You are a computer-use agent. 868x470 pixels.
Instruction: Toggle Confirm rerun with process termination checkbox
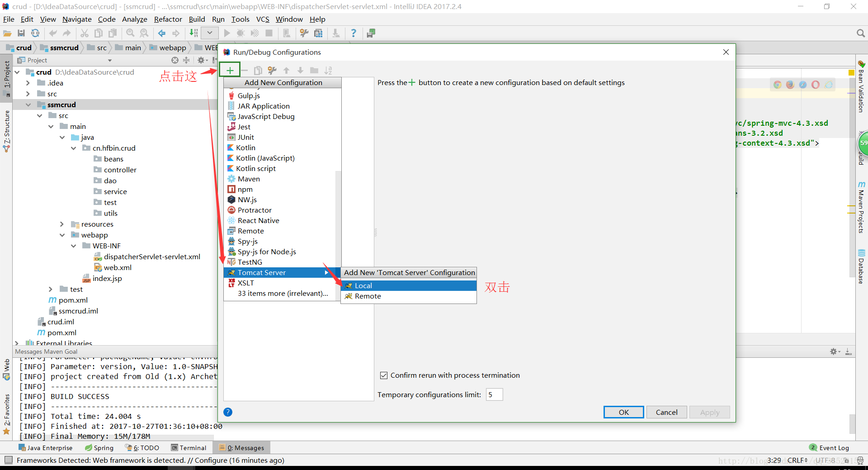(x=384, y=375)
